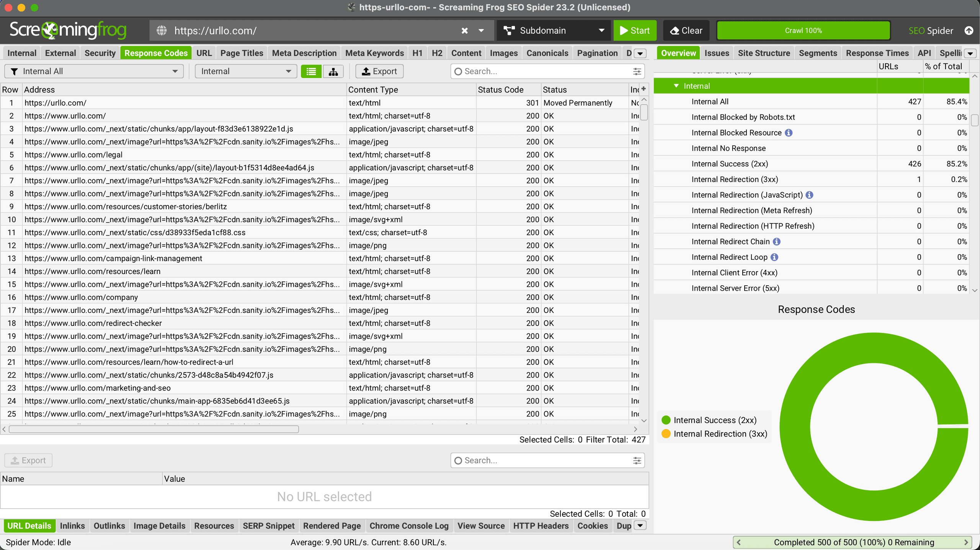The width and height of the screenshot is (980, 550).
Task: Open the Outlinks bottom tab
Action: point(109,526)
